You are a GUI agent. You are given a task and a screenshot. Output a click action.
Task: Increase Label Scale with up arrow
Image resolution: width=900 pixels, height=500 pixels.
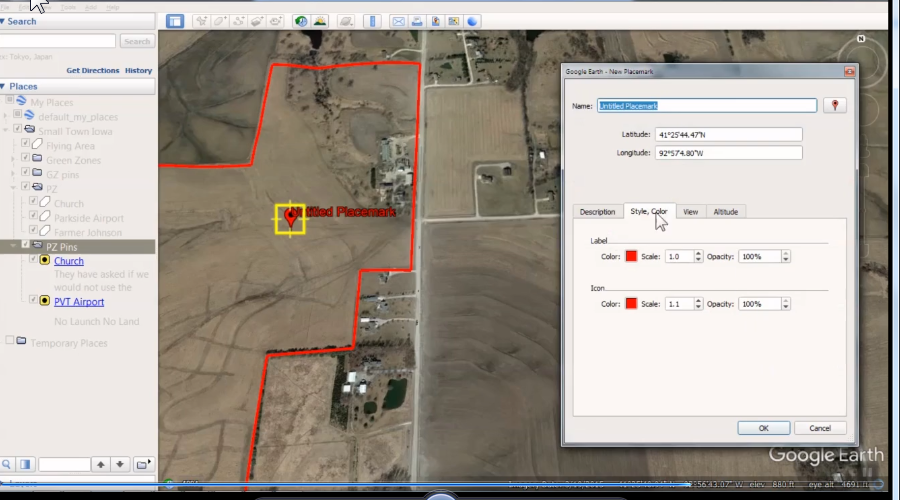pos(698,253)
